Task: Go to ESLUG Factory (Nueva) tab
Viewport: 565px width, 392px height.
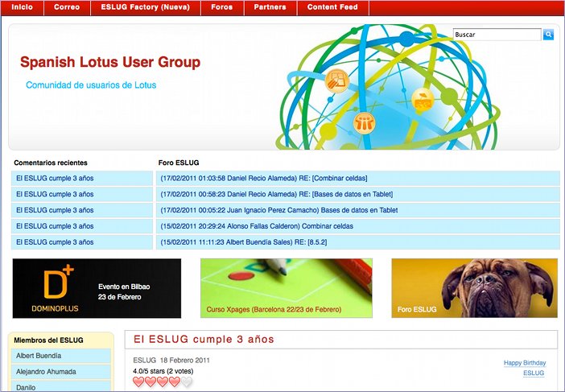Action: click(145, 7)
